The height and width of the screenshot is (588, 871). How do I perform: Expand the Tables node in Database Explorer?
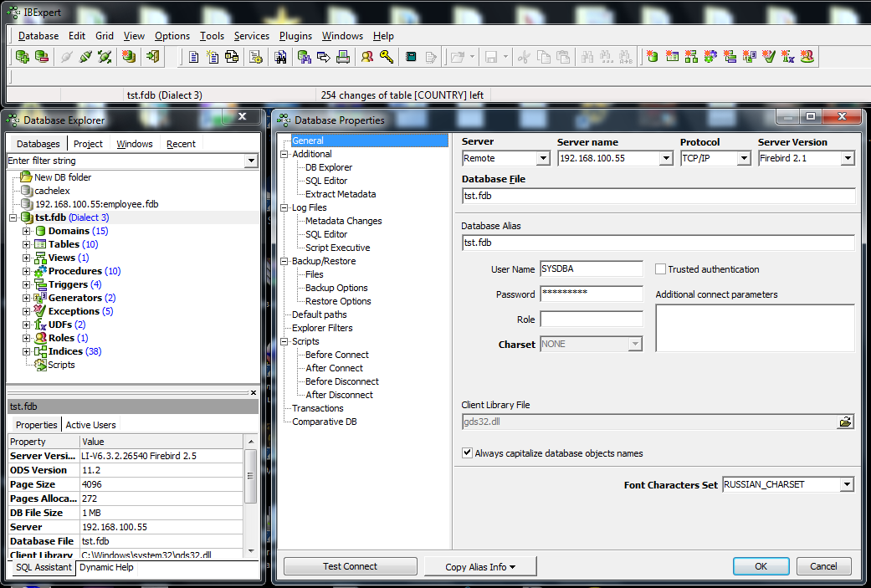(26, 244)
